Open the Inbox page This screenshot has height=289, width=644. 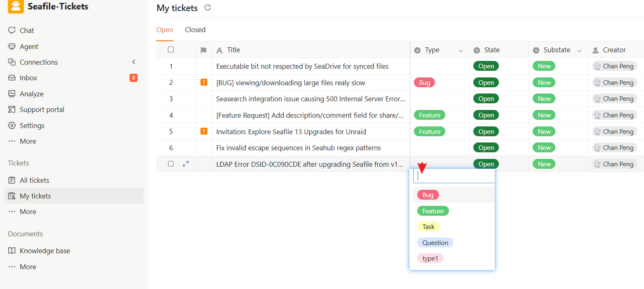(x=28, y=78)
